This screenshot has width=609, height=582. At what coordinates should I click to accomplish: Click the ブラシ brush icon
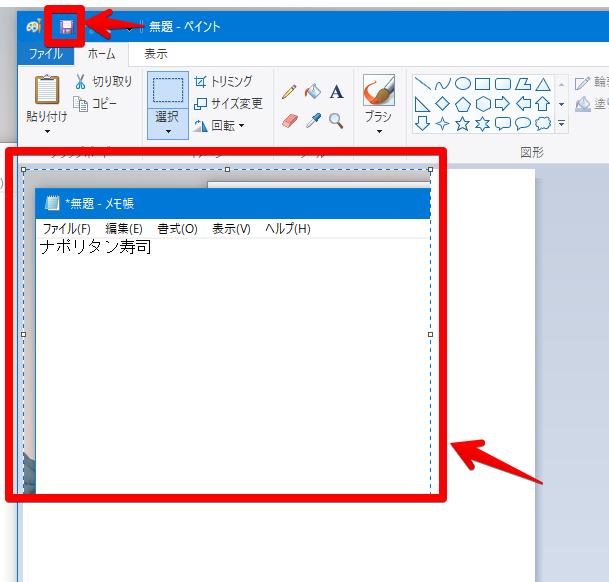click(x=379, y=90)
